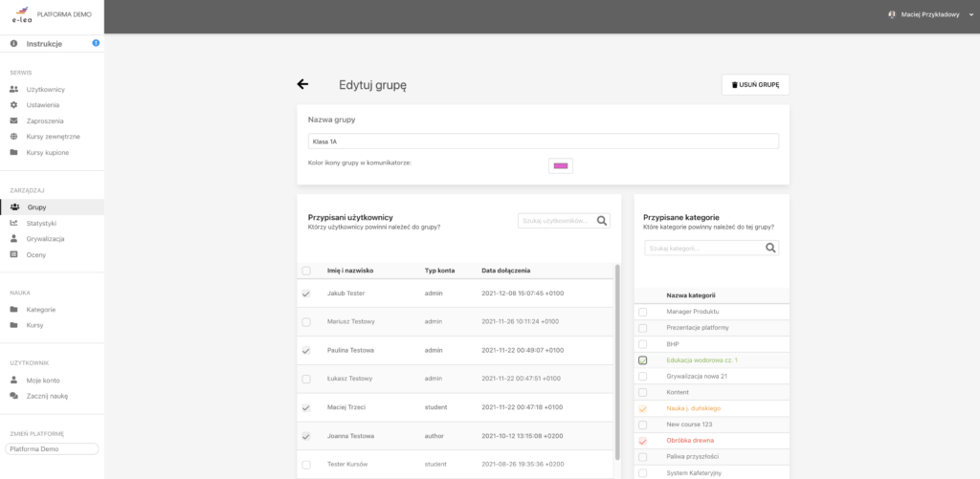Uncheck Jakub Tester checkbox
Viewport: 980px width, 479px height.
point(306,294)
